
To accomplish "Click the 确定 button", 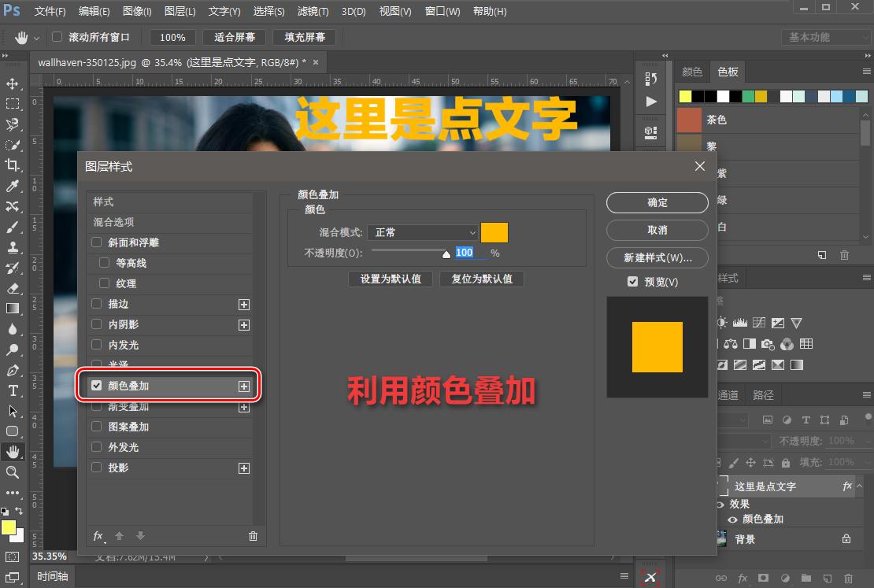I will pyautogui.click(x=657, y=202).
